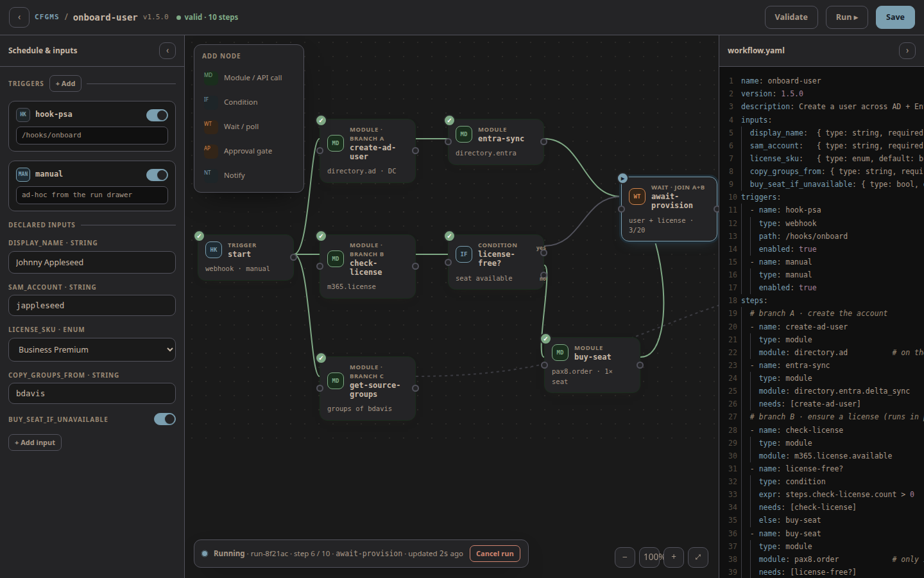The height and width of the screenshot is (578, 924).
Task: Click the Run button in the header
Action: pos(847,17)
